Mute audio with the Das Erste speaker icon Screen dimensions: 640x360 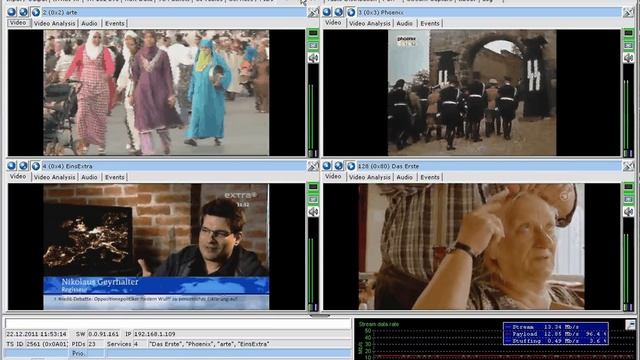click(x=628, y=212)
